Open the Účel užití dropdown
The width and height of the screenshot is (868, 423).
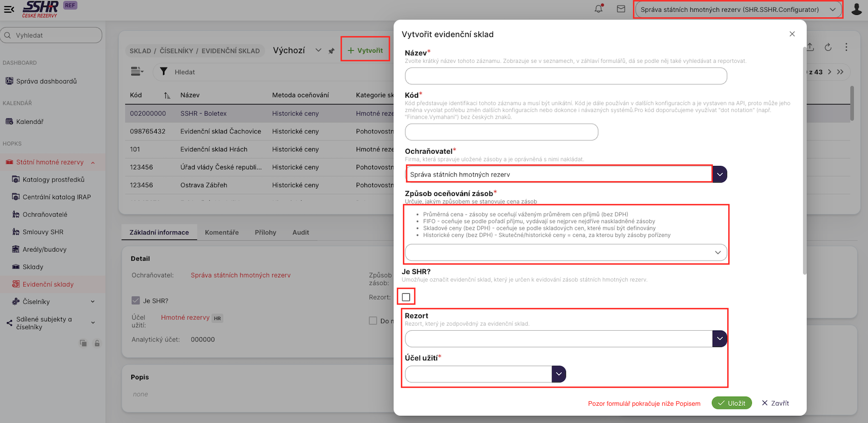[x=558, y=374]
